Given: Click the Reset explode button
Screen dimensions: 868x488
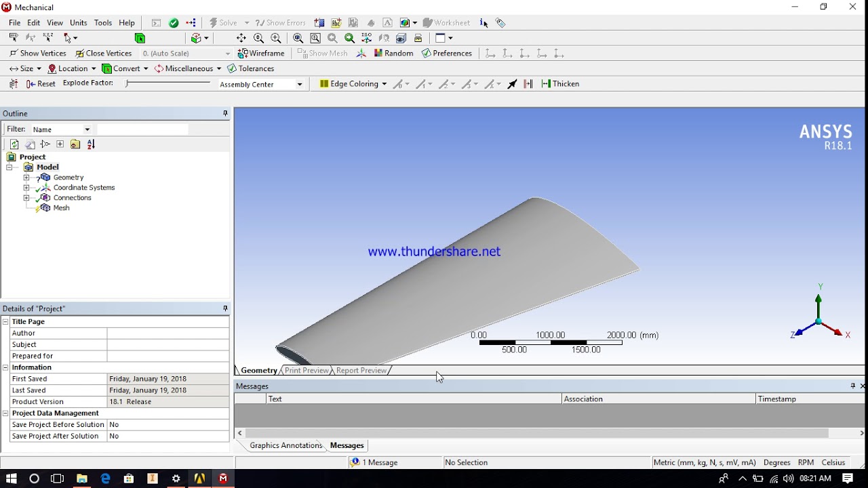Looking at the screenshot, I should [x=41, y=84].
